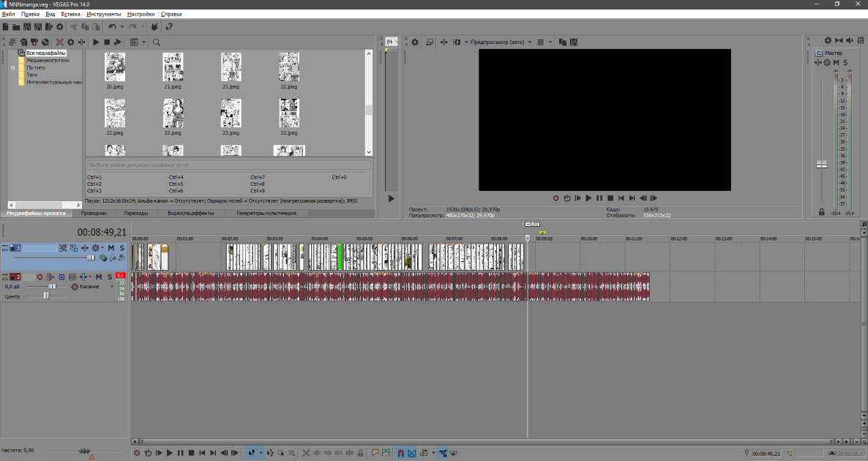Adjust the master volume fader
Screen dimensions: 868x461
[821, 165]
